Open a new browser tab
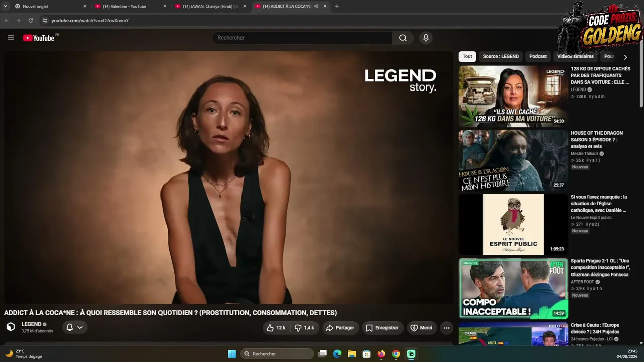The image size is (644, 362). [x=337, y=6]
